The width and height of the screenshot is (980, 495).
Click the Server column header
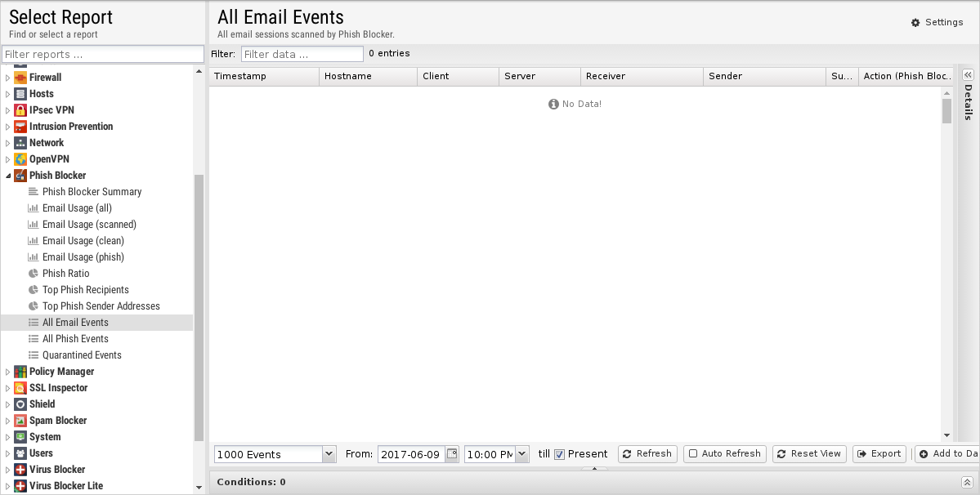point(540,76)
